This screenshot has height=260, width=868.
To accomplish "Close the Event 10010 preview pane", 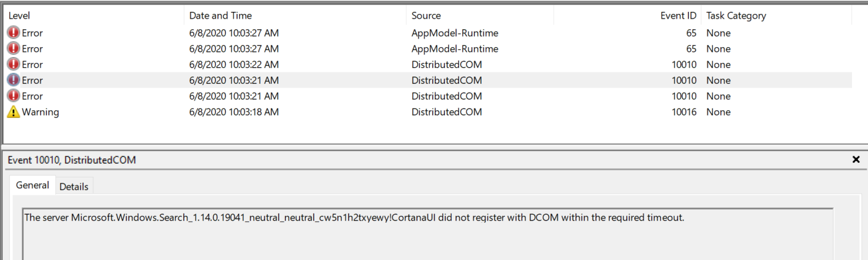I will click(x=856, y=160).
